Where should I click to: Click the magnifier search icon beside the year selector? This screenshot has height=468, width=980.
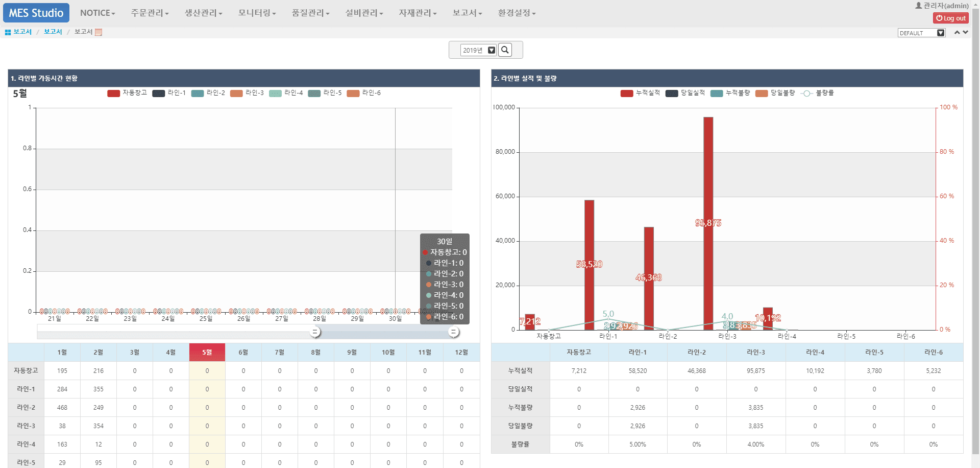[x=505, y=50]
